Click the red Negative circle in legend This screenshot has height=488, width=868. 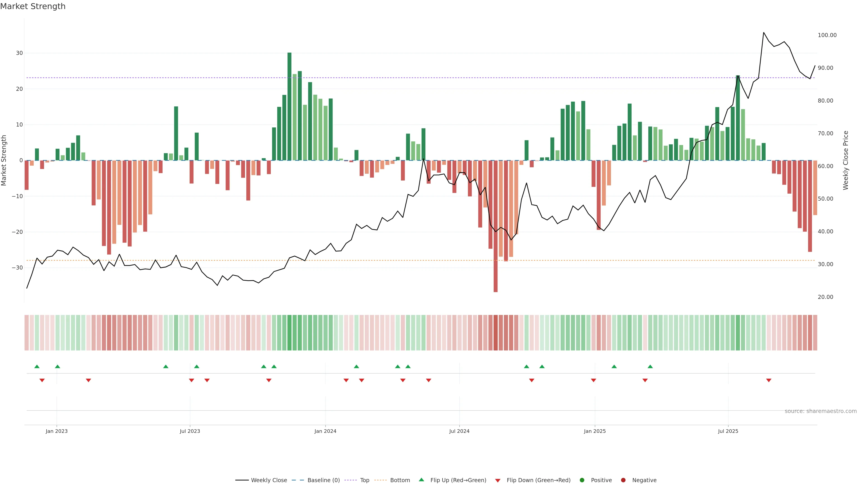click(x=623, y=480)
